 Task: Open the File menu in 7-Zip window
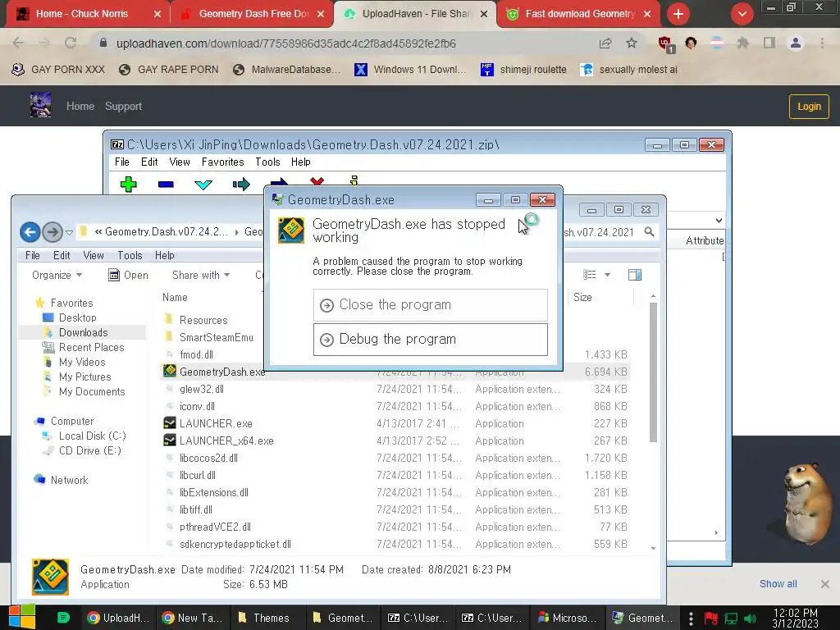[121, 162]
